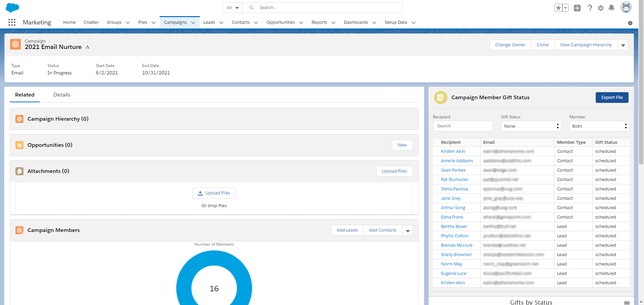
Task: Expand the Campaigns nav dropdown chevron
Action: tap(193, 22)
